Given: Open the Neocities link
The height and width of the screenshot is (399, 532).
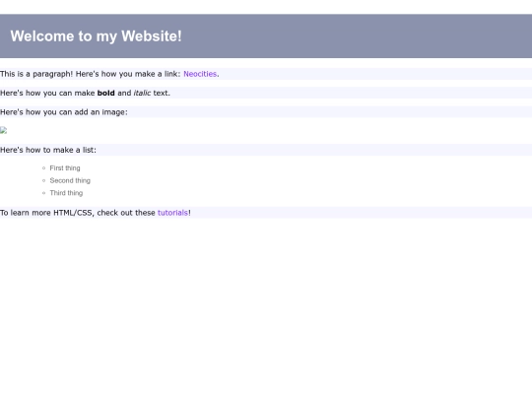Looking at the screenshot, I should (200, 74).
